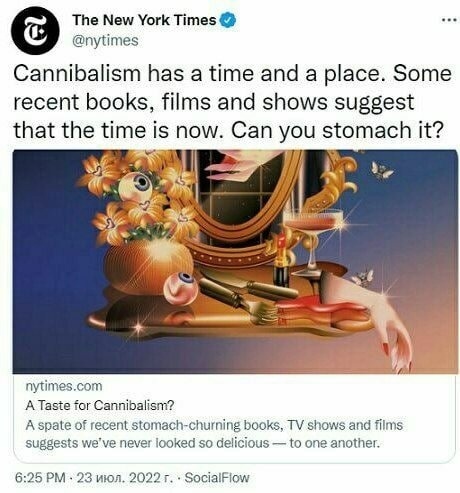460x493 pixels.
Task: Open the three-dot more options menu
Action: click(x=448, y=21)
